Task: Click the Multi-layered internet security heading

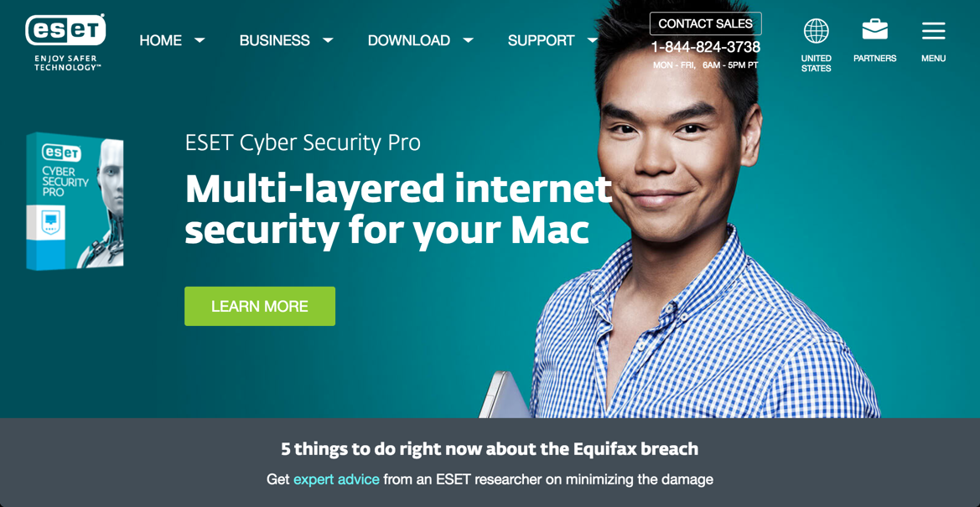Action: pos(398,210)
